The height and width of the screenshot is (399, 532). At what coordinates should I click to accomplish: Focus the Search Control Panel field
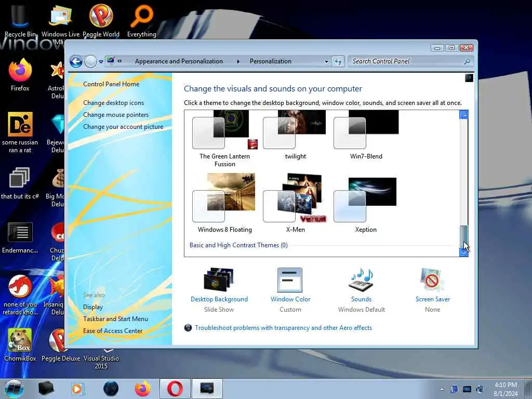pyautogui.click(x=405, y=61)
